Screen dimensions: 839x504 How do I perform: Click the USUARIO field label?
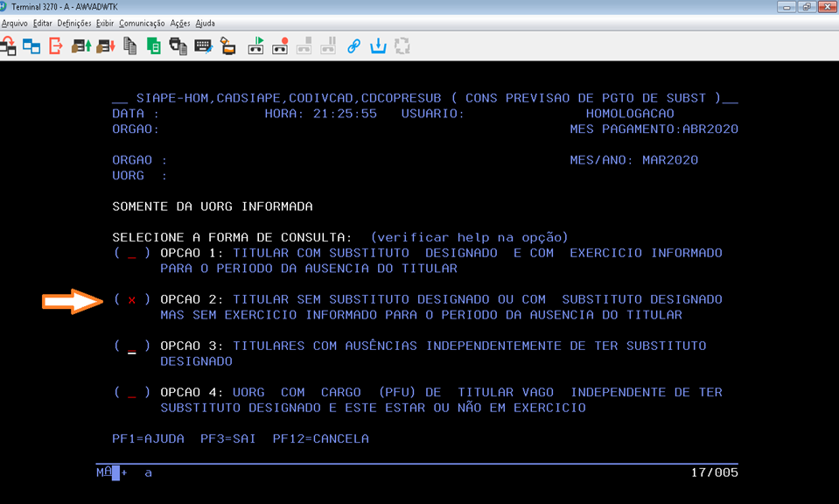tap(433, 114)
